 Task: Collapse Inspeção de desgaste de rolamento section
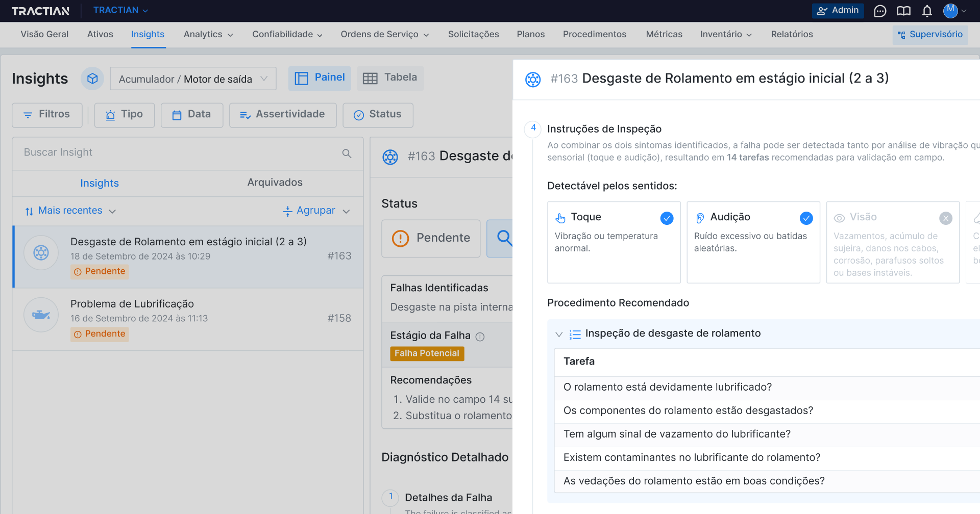[559, 334]
